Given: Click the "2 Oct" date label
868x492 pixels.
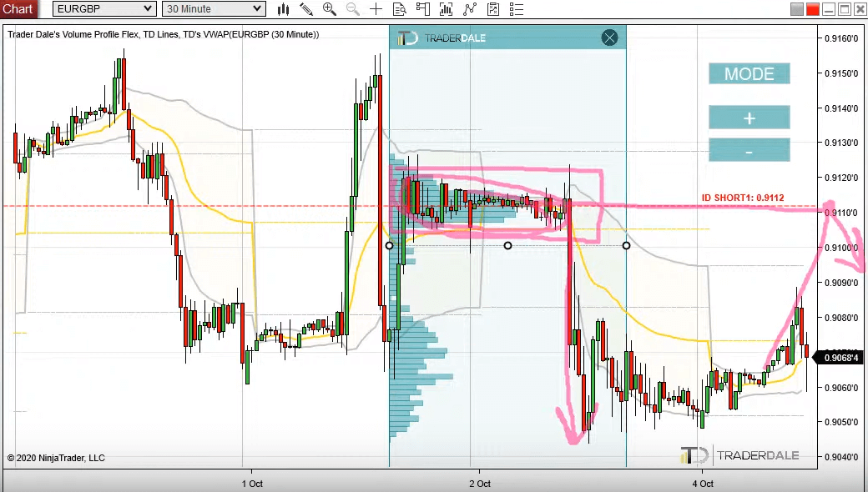Looking at the screenshot, I should coord(480,484).
